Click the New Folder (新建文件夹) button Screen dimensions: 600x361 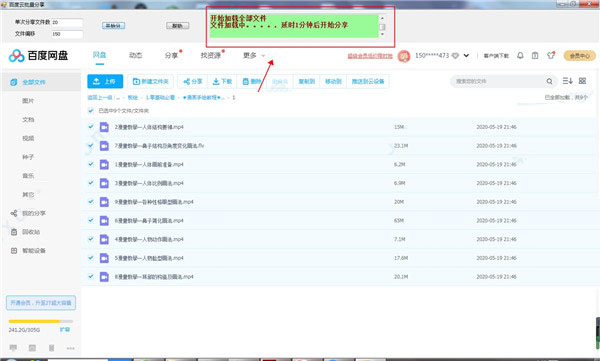point(150,81)
